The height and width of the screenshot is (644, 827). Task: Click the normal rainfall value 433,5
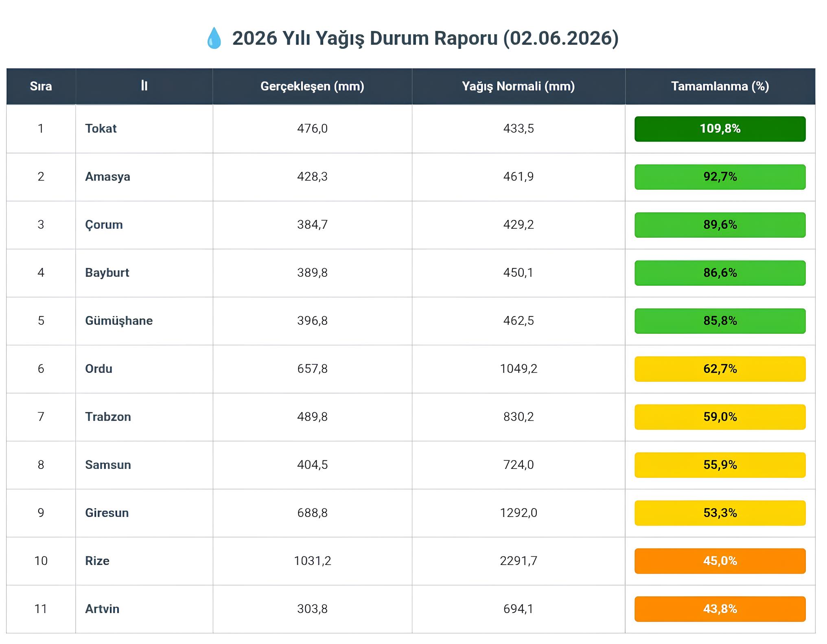[519, 129]
